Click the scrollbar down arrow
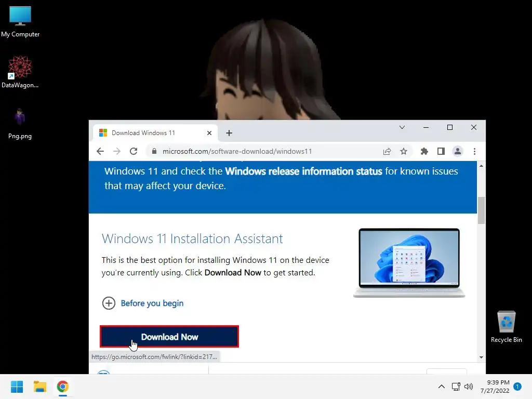 click(x=481, y=357)
